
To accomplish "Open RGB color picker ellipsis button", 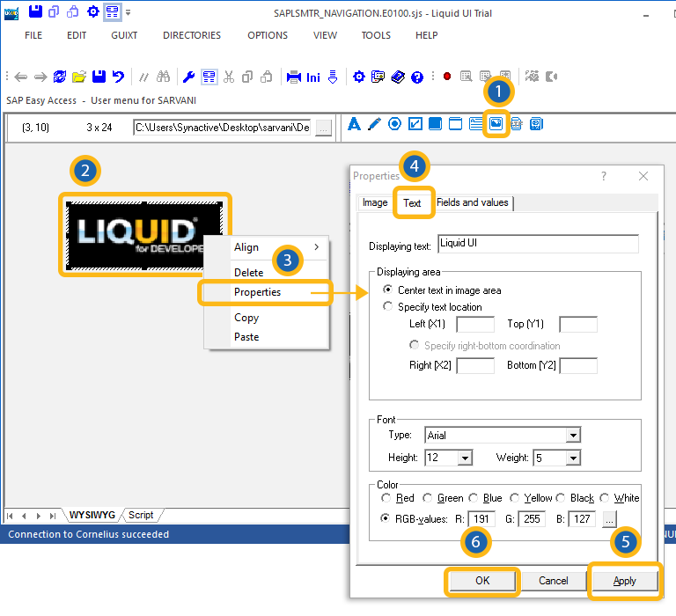I will 609,519.
